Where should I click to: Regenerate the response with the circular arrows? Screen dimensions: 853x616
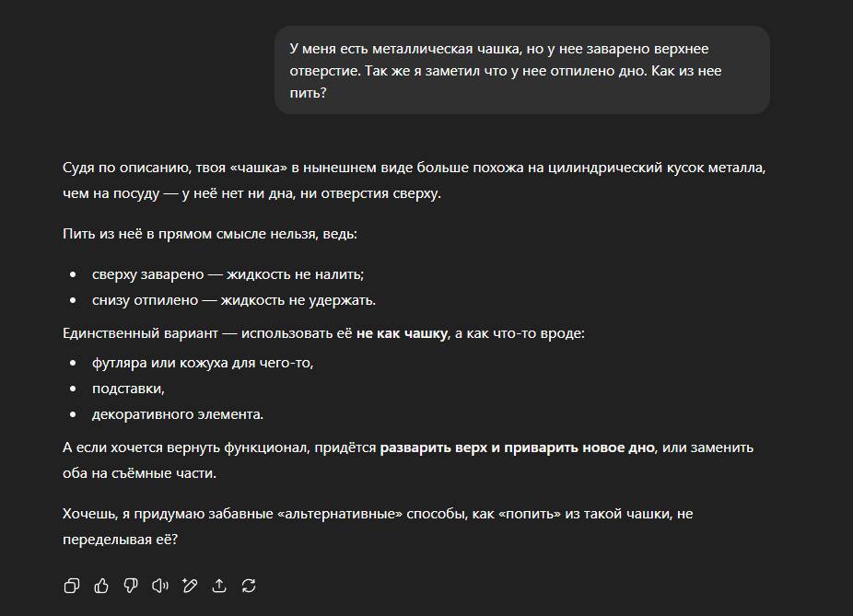coord(249,586)
